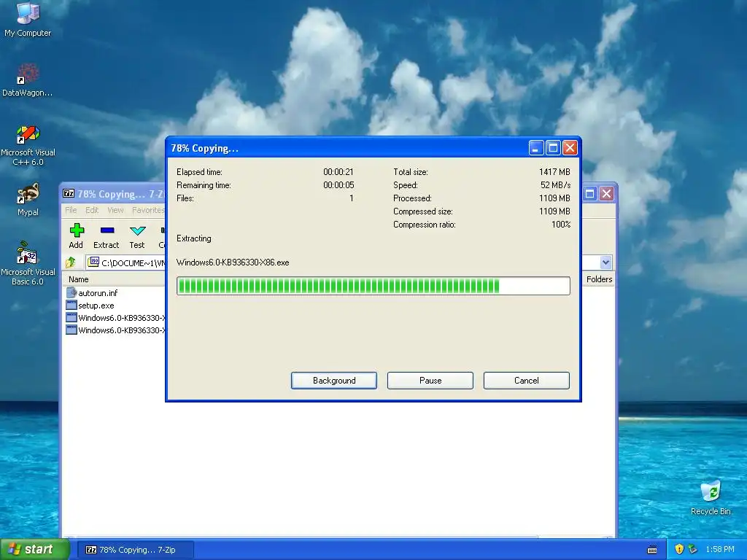Cancel the copying operation
The height and width of the screenshot is (560, 747).
527,381
